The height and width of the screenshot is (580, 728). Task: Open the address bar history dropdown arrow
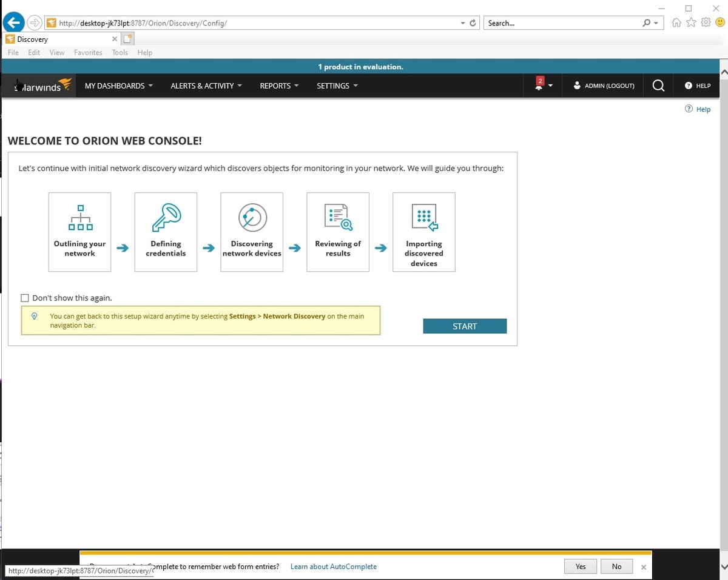click(x=462, y=23)
